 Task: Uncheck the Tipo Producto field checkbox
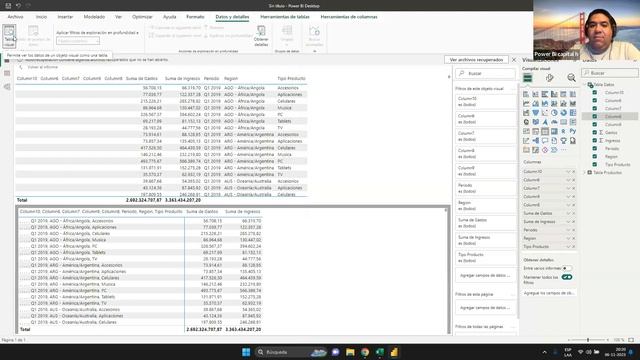[595, 164]
